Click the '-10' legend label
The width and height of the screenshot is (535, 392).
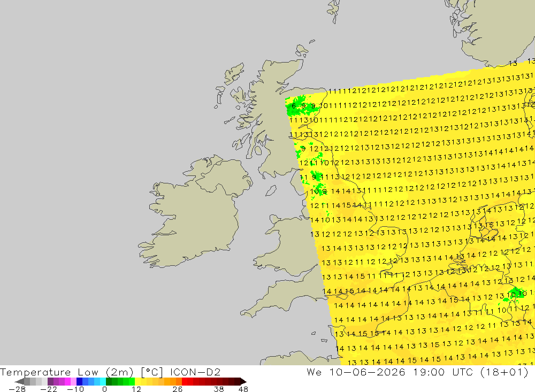click(75, 389)
